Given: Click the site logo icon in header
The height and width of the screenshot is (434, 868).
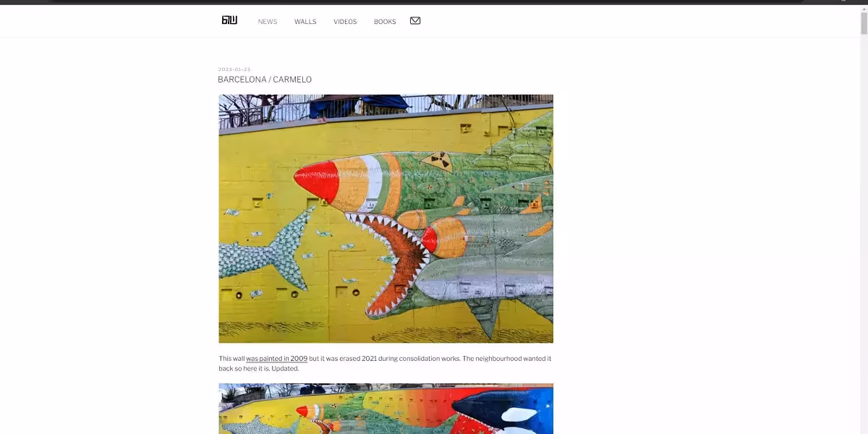Looking at the screenshot, I should pos(229,20).
